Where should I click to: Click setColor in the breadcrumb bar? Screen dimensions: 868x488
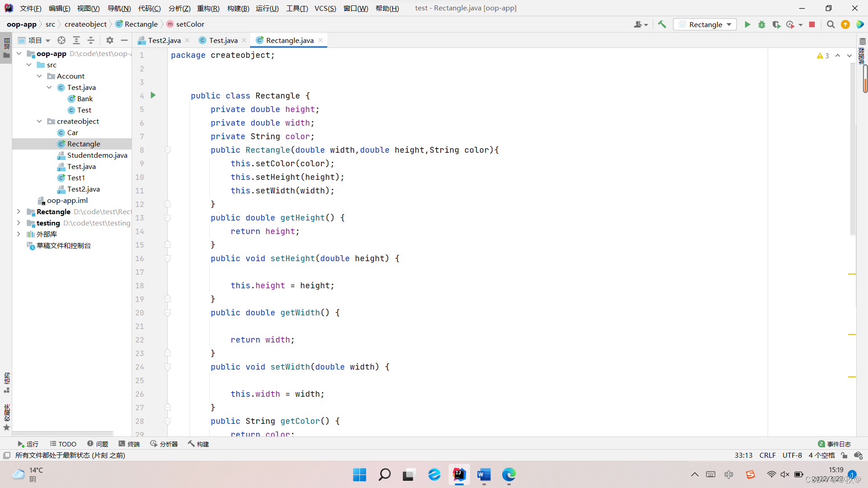pyautogui.click(x=190, y=24)
